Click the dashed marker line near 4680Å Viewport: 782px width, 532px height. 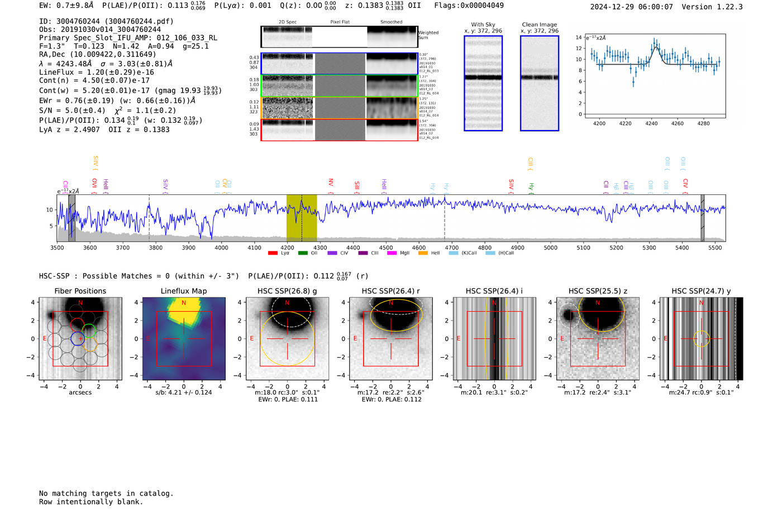click(x=445, y=218)
